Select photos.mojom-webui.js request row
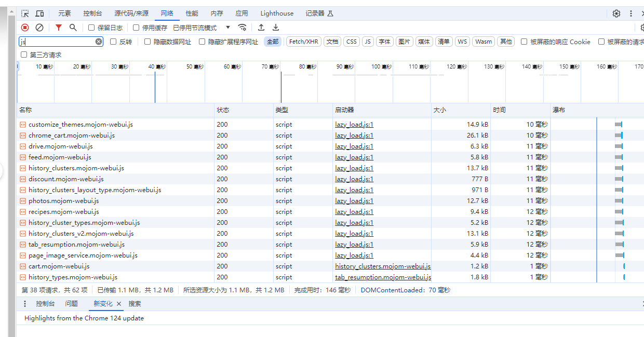This screenshot has width=644, height=337. click(x=330, y=201)
